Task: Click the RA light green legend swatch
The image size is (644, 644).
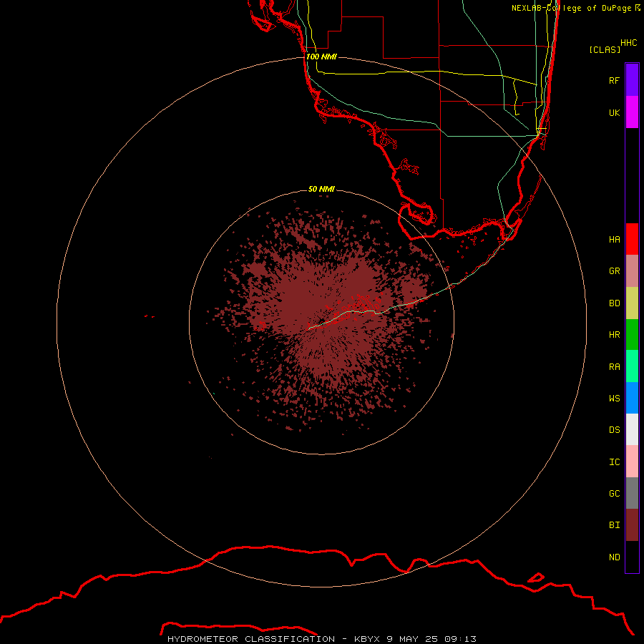Action: pyautogui.click(x=632, y=366)
